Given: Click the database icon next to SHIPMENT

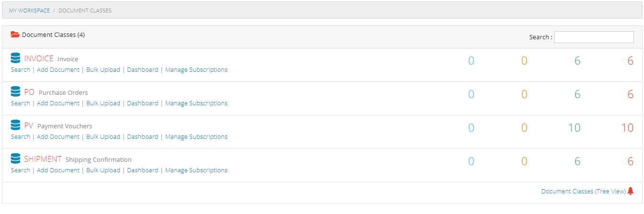Looking at the screenshot, I should coord(16,159).
